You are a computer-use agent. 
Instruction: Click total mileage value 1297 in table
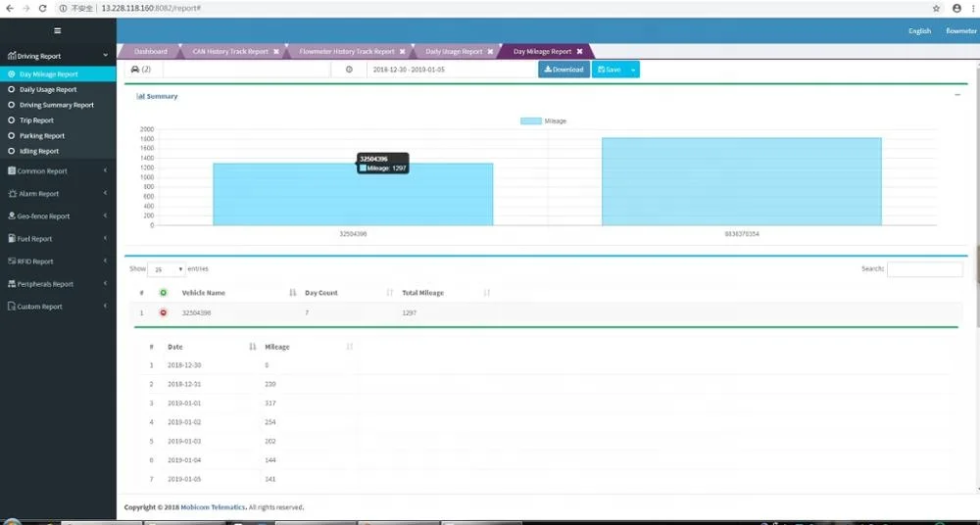click(x=410, y=312)
